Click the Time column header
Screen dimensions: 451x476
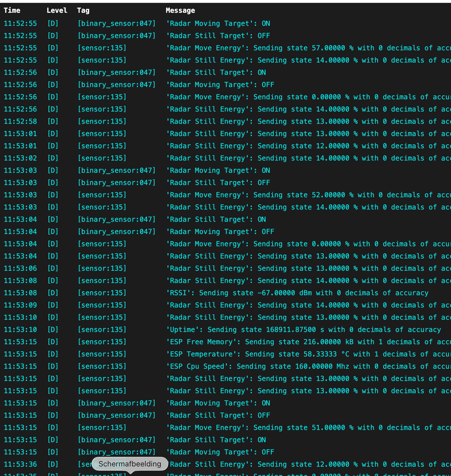click(x=12, y=10)
